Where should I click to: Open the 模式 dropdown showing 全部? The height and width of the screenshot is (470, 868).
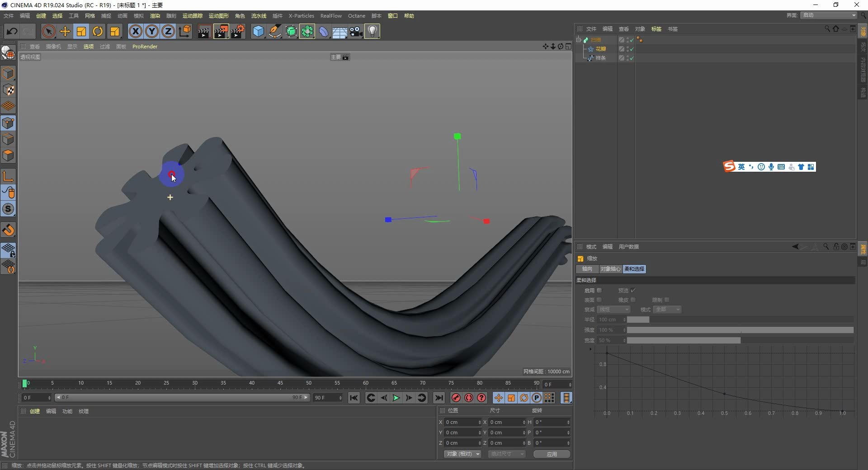tap(667, 310)
